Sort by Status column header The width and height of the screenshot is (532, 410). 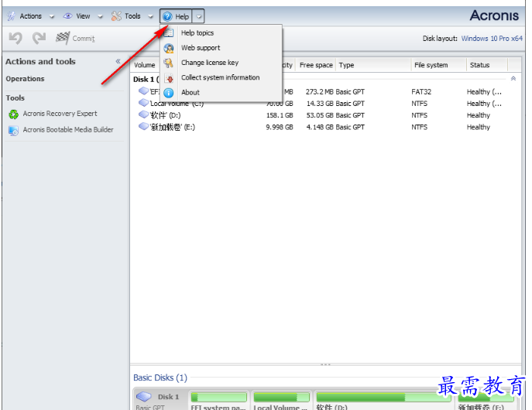480,65
